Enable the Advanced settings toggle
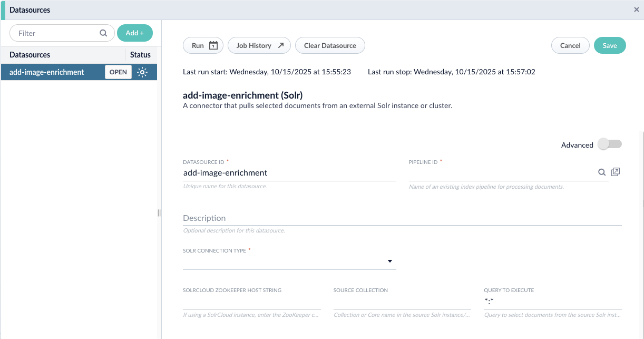The width and height of the screenshot is (644, 339). click(609, 143)
